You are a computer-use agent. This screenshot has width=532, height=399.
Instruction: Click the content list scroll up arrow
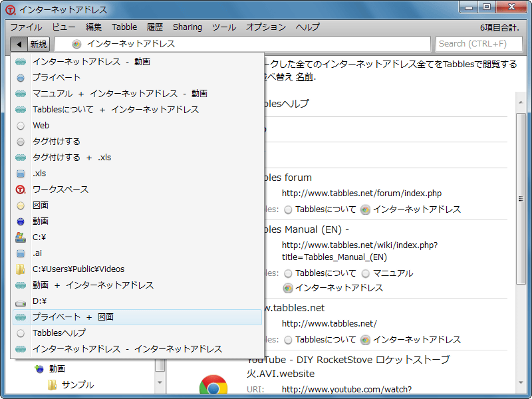coord(521,102)
